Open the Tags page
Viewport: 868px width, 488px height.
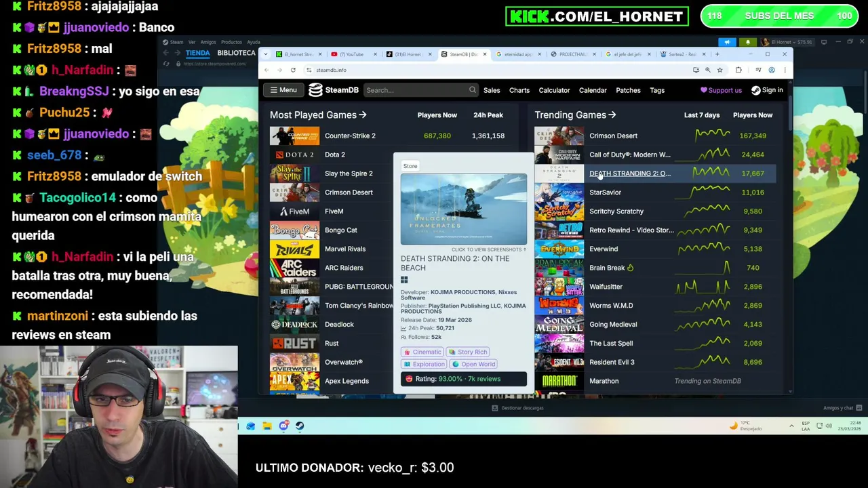(657, 90)
